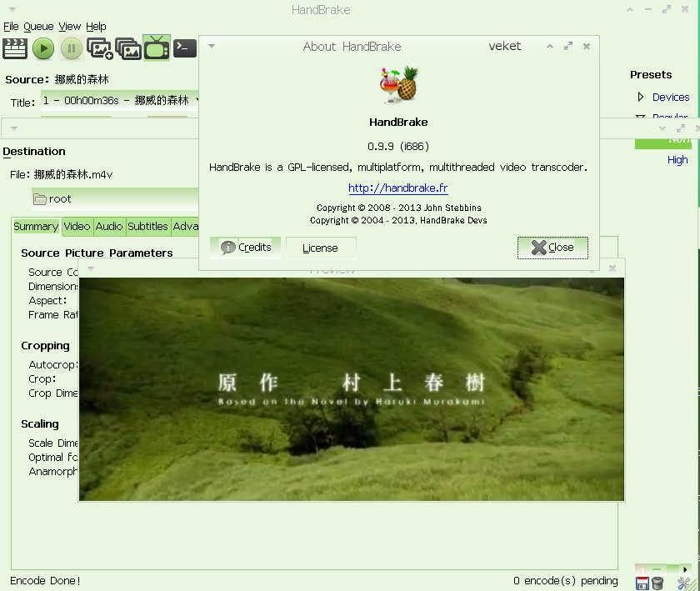Click the info icon on Credits button
Image resolution: width=700 pixels, height=591 pixels.
pos(227,247)
